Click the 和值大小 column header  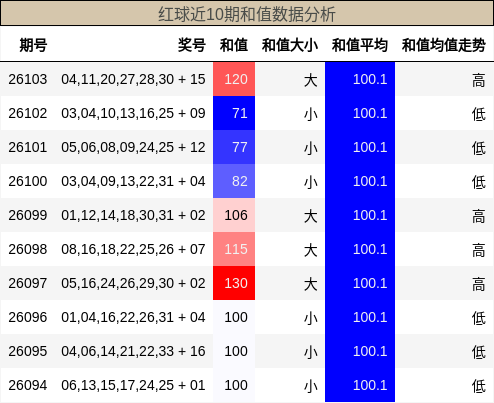point(290,45)
